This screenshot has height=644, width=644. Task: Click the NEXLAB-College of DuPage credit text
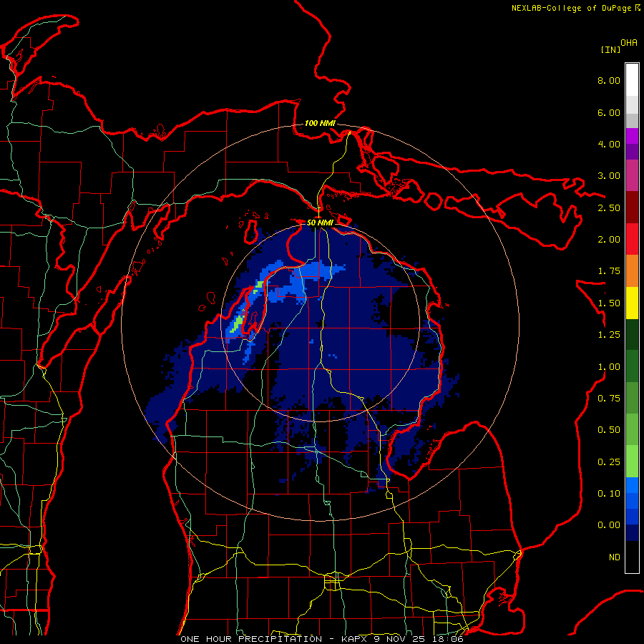point(575,8)
